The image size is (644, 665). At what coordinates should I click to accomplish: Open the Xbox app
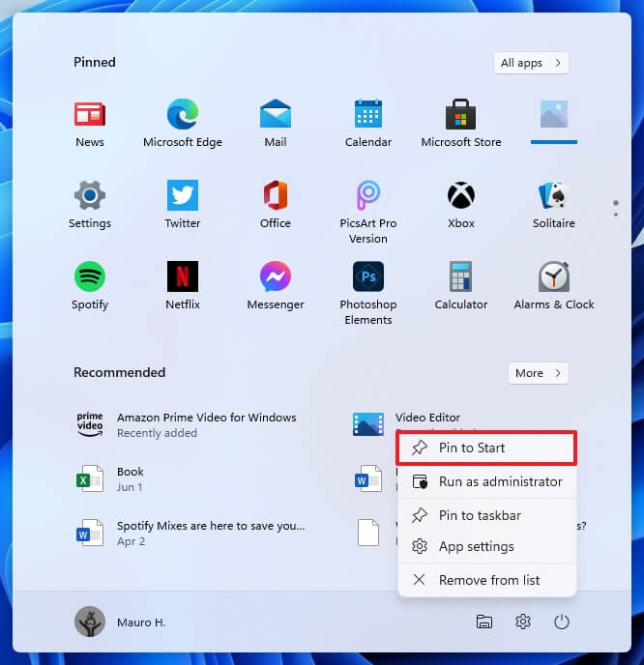pyautogui.click(x=460, y=205)
